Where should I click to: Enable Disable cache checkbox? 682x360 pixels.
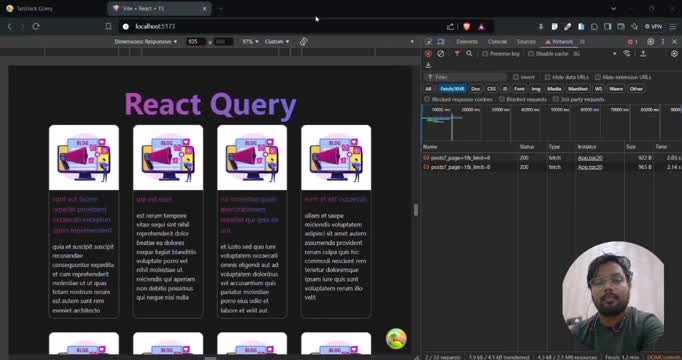(531, 54)
